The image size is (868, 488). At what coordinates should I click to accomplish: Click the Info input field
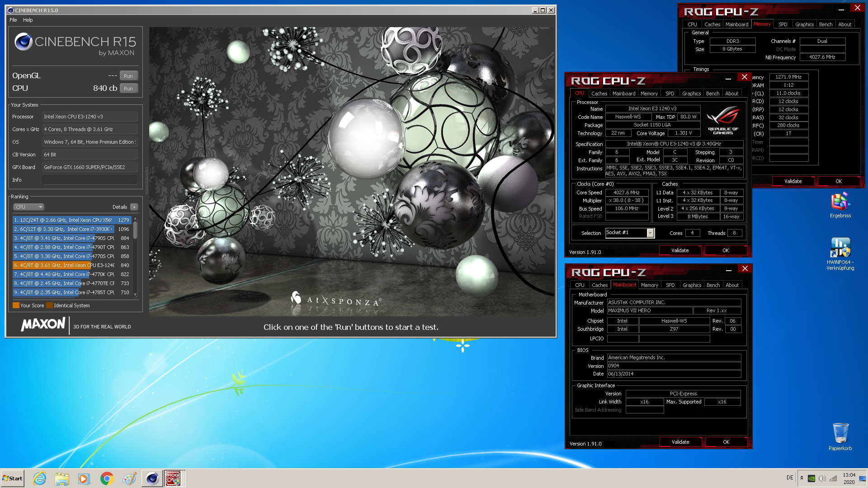point(90,180)
